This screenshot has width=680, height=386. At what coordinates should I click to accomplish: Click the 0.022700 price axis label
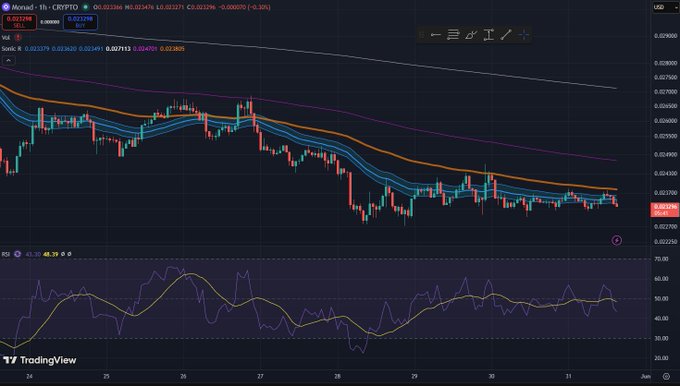tap(665, 226)
